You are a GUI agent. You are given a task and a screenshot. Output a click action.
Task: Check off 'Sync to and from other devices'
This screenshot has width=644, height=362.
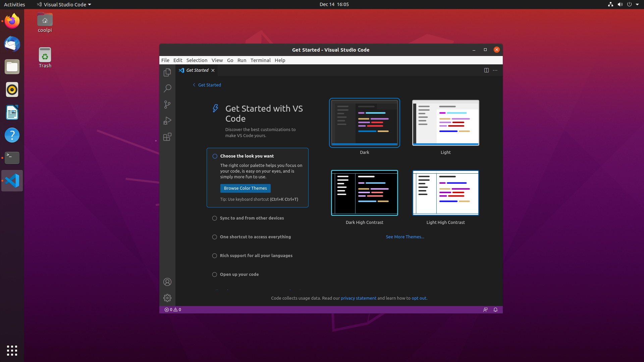click(x=215, y=218)
